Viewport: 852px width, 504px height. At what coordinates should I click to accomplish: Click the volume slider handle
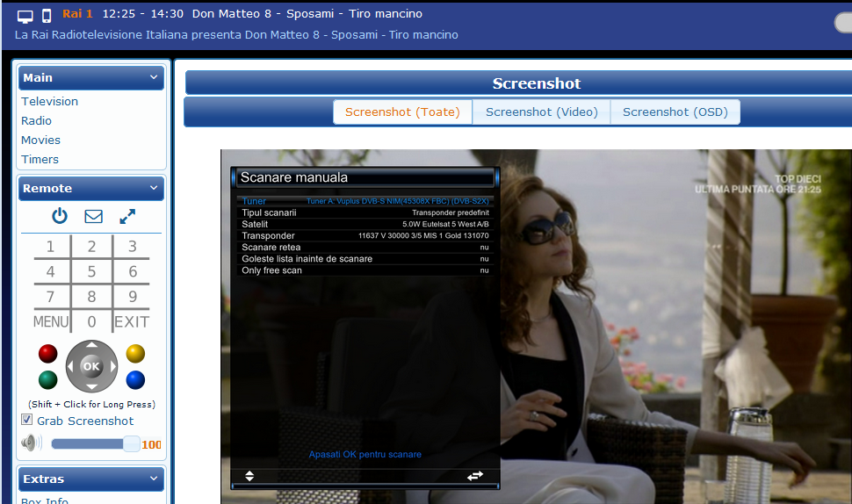pyautogui.click(x=132, y=443)
